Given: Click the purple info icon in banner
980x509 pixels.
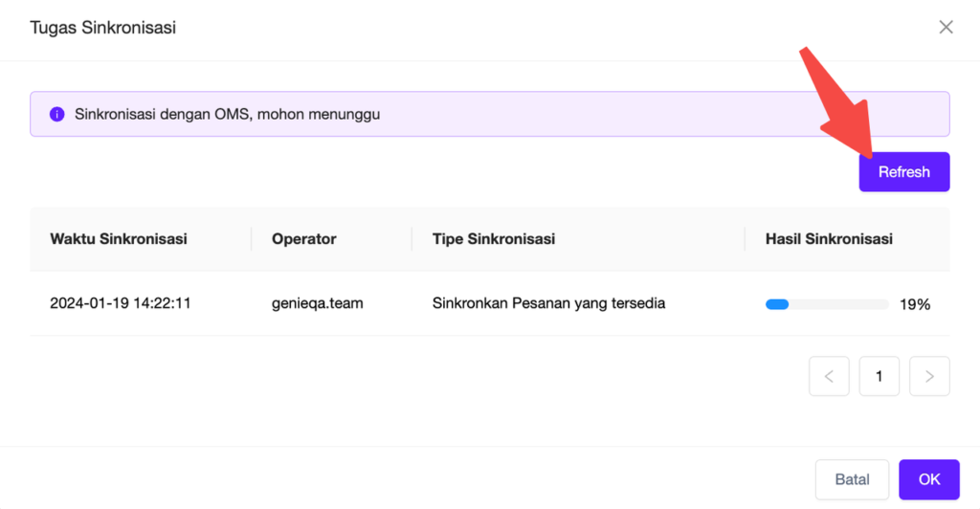Looking at the screenshot, I should [x=56, y=114].
